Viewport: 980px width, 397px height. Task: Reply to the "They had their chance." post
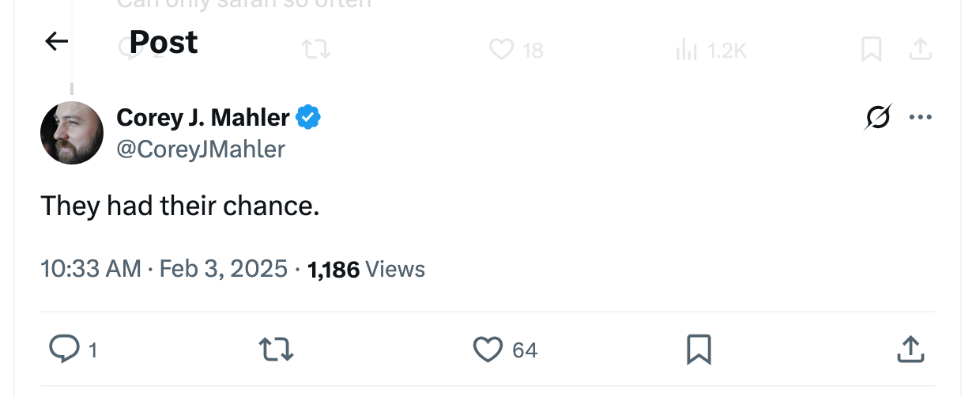tap(62, 349)
